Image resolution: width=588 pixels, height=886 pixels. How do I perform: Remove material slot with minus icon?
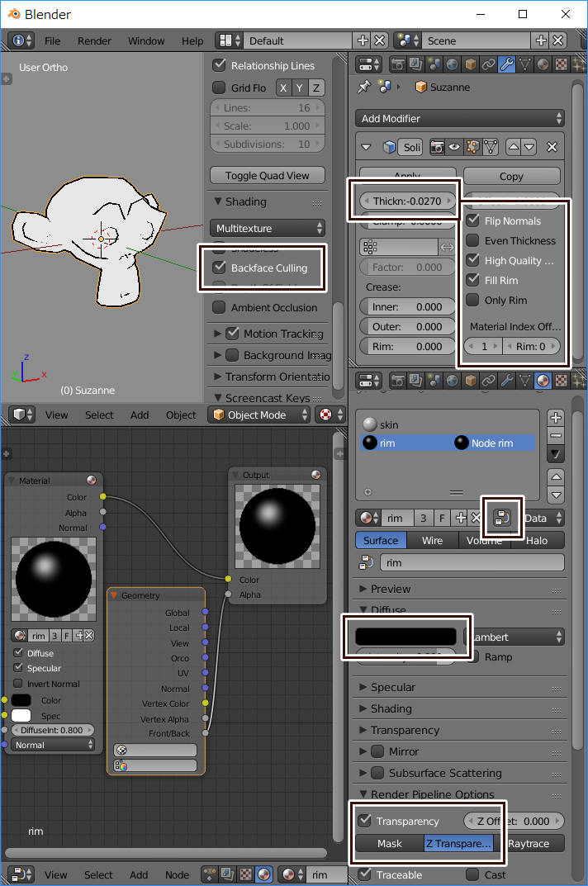coord(556,435)
